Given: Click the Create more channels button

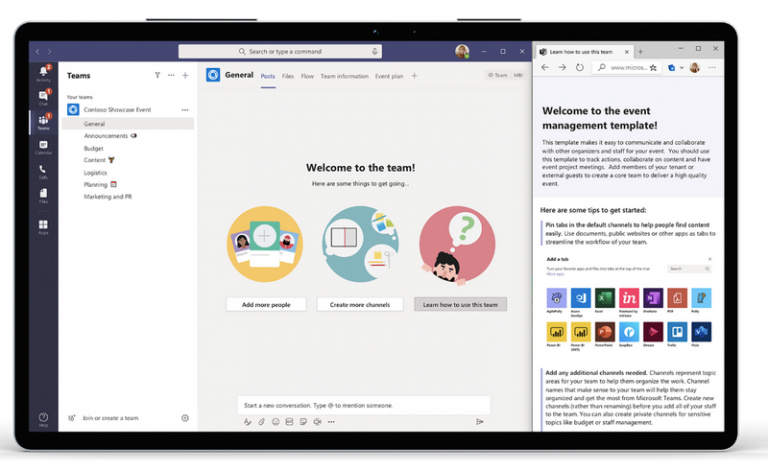Looking at the screenshot, I should pos(360,305).
